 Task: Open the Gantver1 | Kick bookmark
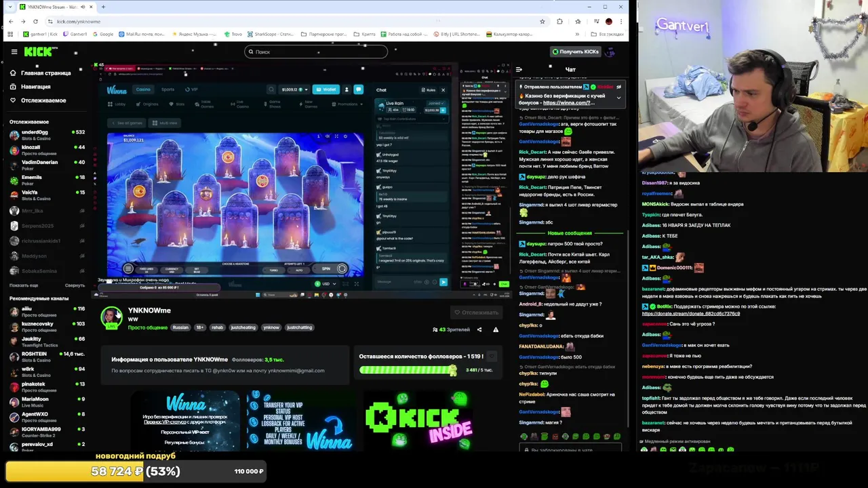point(40,34)
